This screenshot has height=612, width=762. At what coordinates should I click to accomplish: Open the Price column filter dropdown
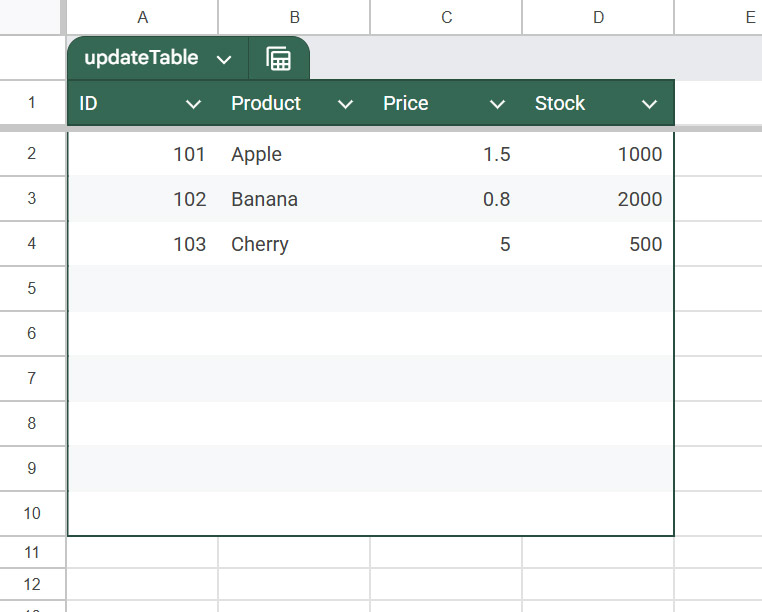coord(497,104)
